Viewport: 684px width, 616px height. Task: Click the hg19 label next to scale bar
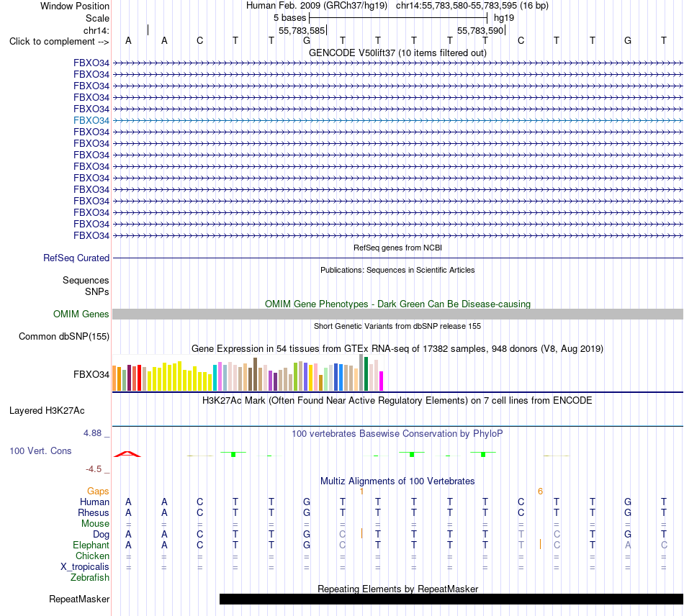click(504, 18)
